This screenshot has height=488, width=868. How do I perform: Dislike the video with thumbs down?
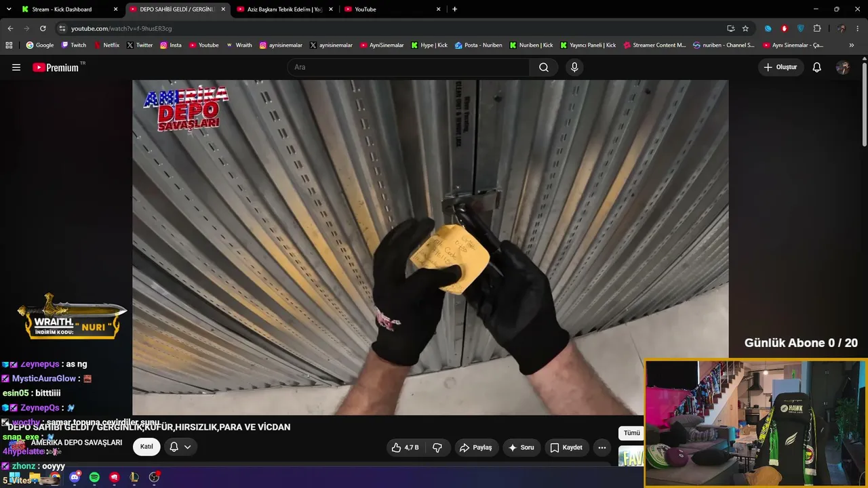coord(437,447)
